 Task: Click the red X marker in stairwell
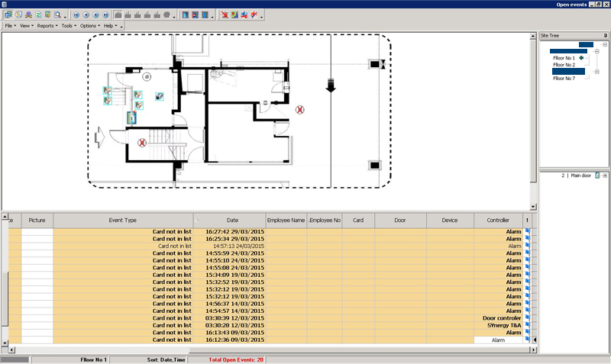142,143
